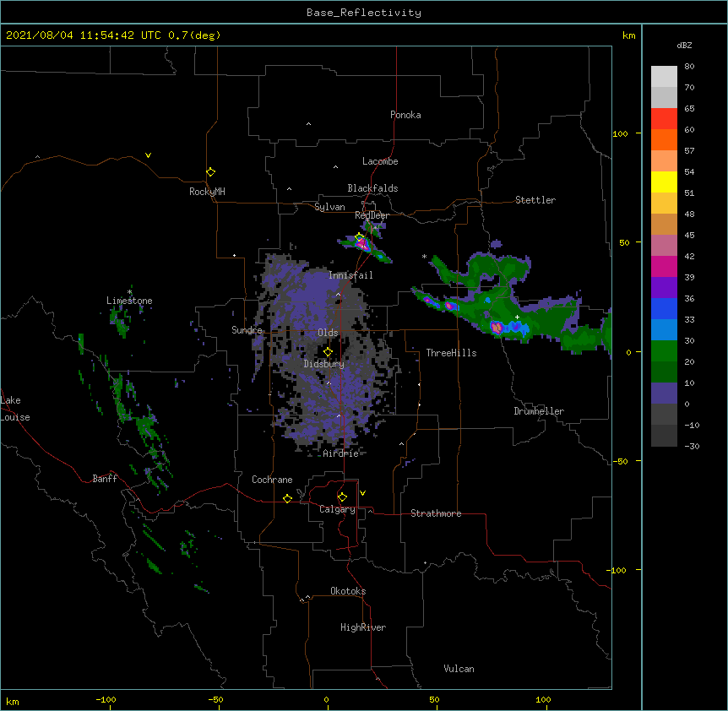The height and width of the screenshot is (711, 728).
Task: Click the 0.7(deg) elevation angle text
Action: coord(194,35)
